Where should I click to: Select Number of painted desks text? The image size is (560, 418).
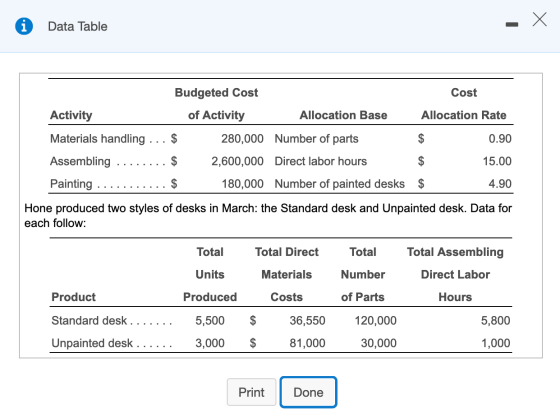(x=340, y=184)
